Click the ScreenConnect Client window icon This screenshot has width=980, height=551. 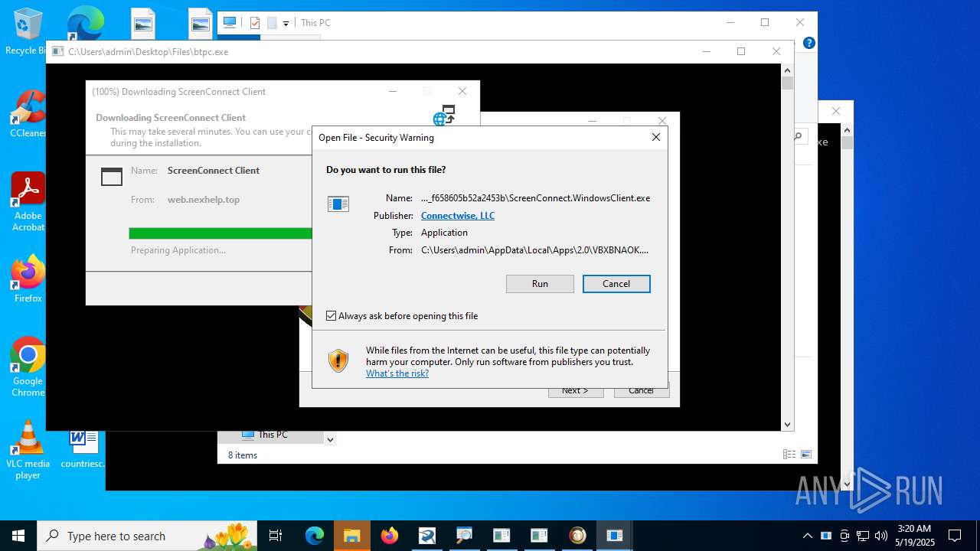click(112, 177)
